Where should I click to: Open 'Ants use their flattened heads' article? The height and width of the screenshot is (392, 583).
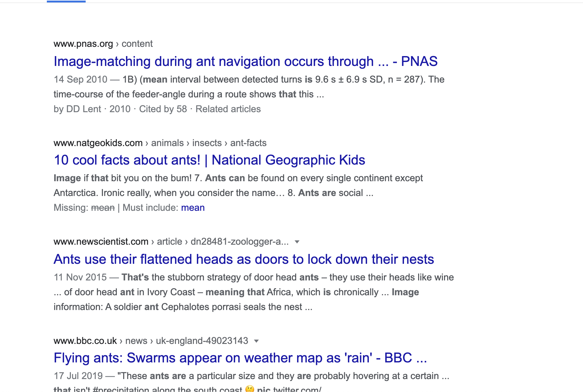244,259
